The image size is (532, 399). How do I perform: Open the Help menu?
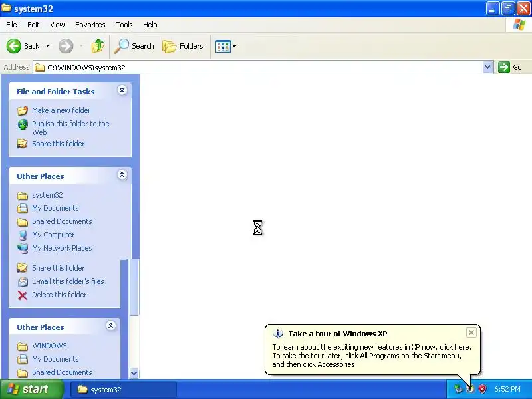pyautogui.click(x=150, y=25)
